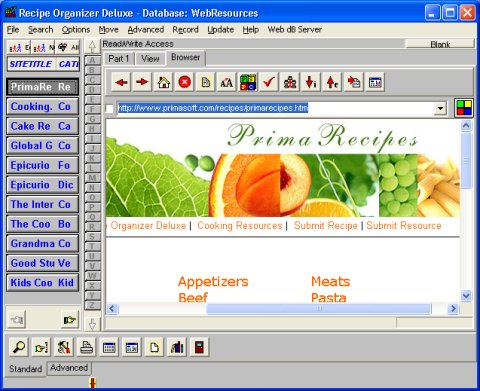Click the vertical scrollbar down arrow

click(x=466, y=296)
